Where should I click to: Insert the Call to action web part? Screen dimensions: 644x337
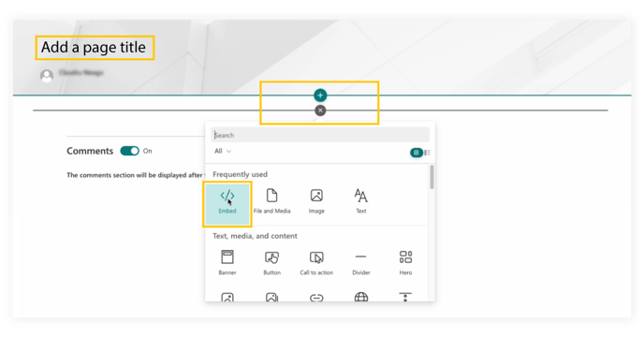(316, 263)
